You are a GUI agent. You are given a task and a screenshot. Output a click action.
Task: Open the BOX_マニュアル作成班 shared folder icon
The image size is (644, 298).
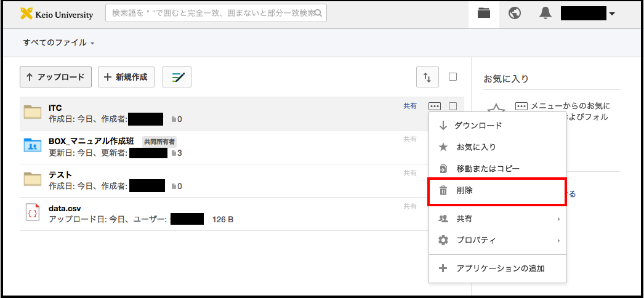32,145
